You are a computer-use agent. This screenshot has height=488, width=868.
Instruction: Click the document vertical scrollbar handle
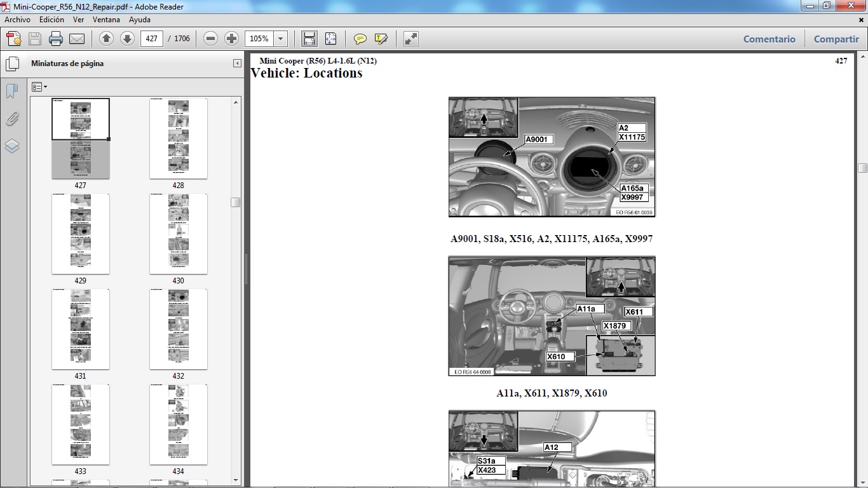point(862,168)
